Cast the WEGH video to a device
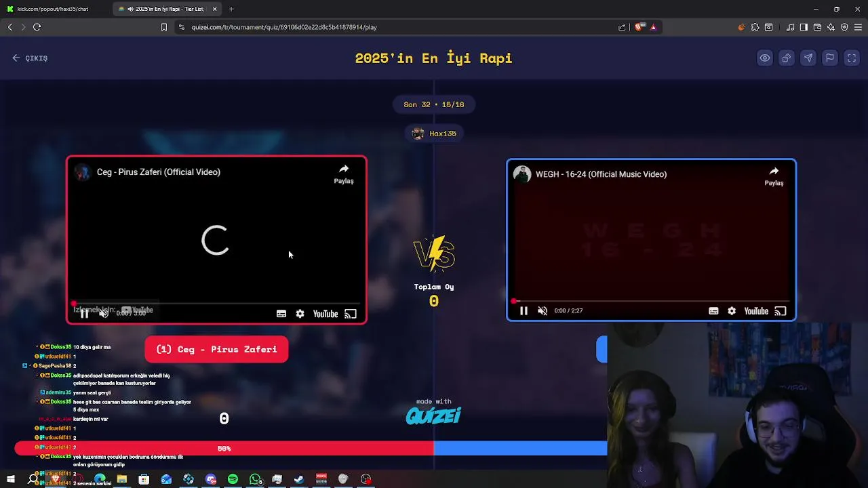 (x=781, y=311)
